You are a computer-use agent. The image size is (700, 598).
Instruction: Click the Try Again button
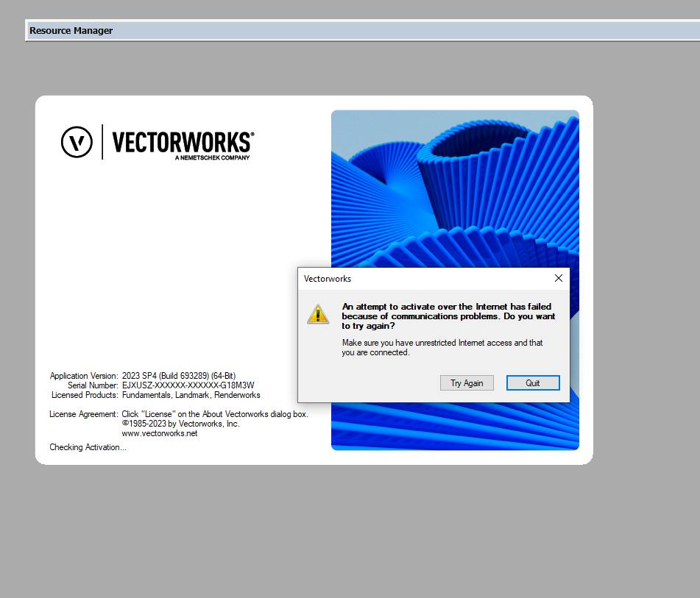point(467,383)
